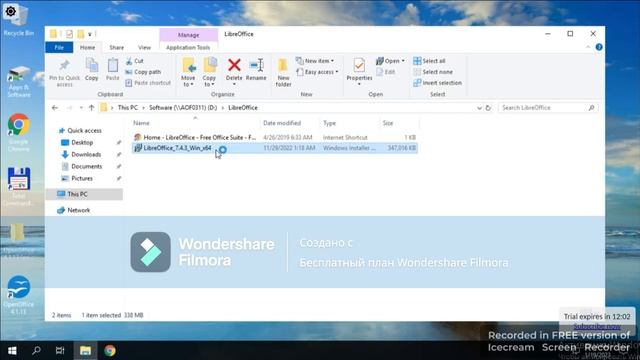
Task: Refresh the folder view
Action: click(488, 108)
